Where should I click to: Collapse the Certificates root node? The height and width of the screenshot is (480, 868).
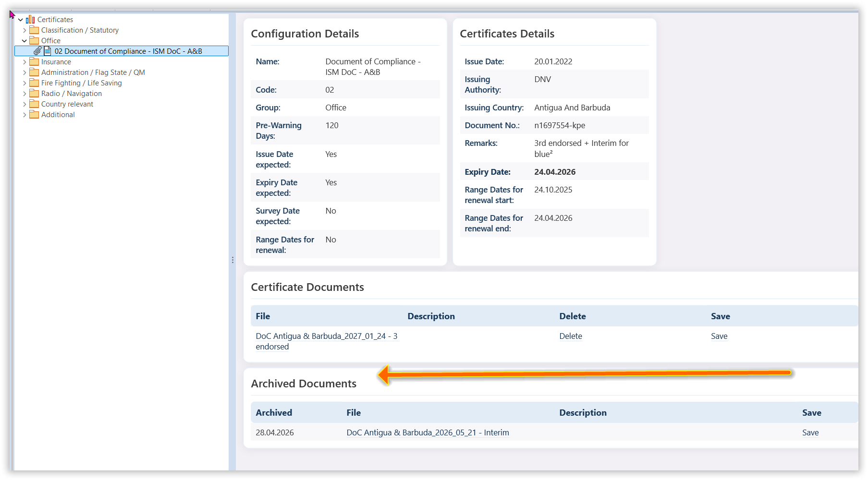(x=21, y=20)
